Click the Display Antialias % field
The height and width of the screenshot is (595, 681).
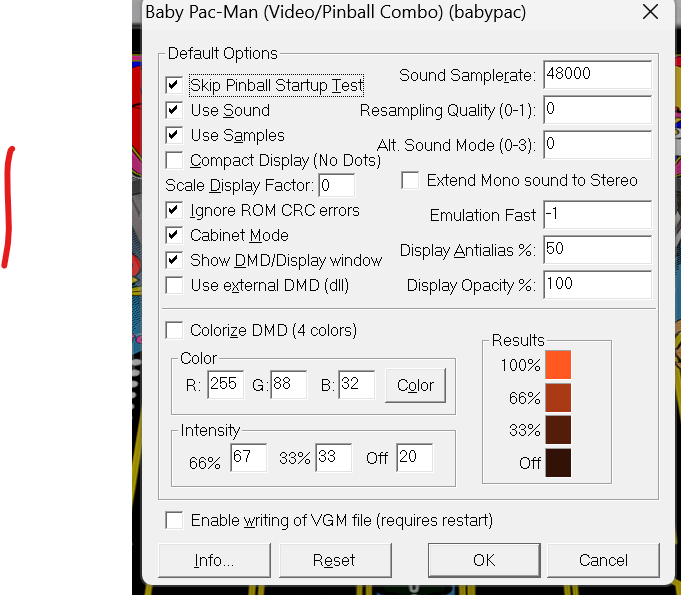coord(597,250)
